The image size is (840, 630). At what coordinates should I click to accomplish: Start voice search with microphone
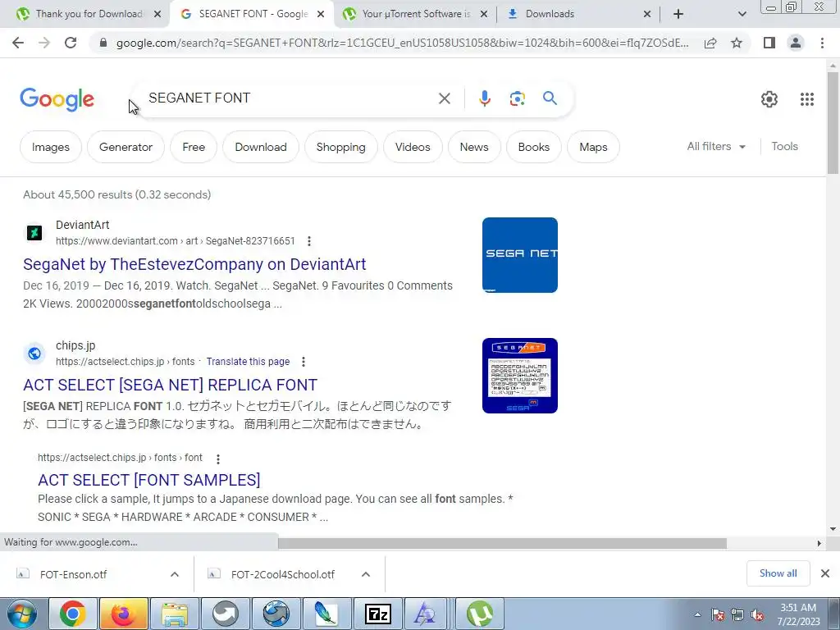[x=484, y=98]
